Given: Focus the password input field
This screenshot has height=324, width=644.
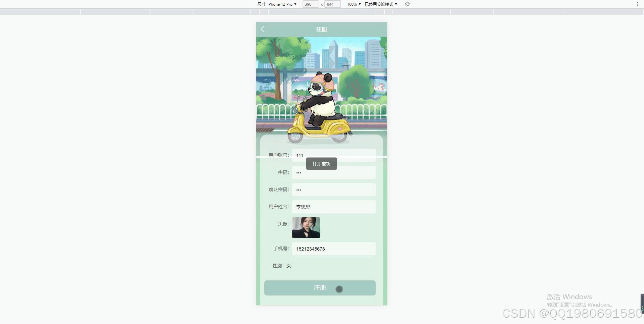Looking at the screenshot, I should (x=334, y=172).
